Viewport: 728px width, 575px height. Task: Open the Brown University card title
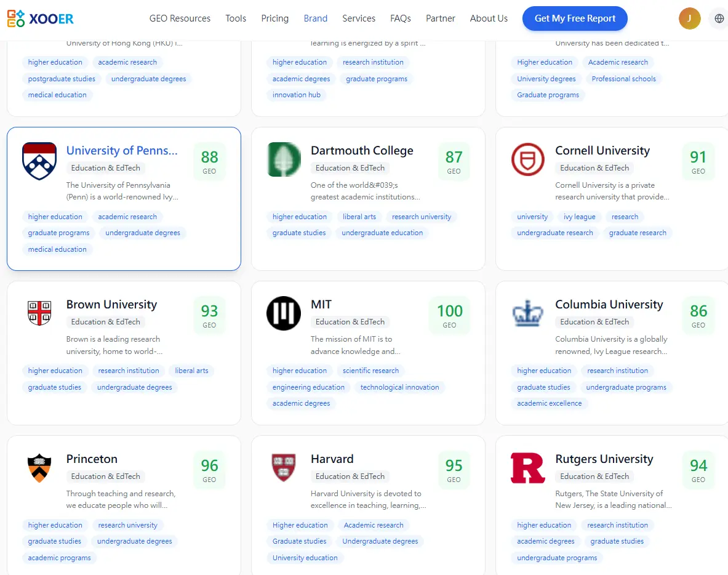click(x=111, y=304)
